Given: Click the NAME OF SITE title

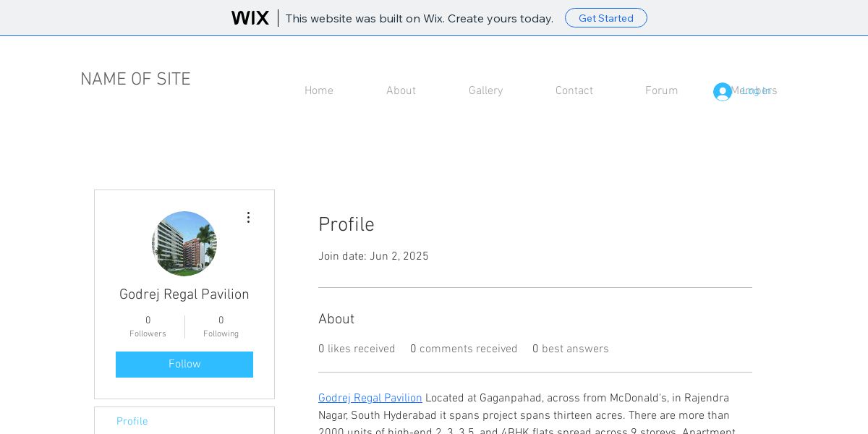Looking at the screenshot, I should [135, 80].
